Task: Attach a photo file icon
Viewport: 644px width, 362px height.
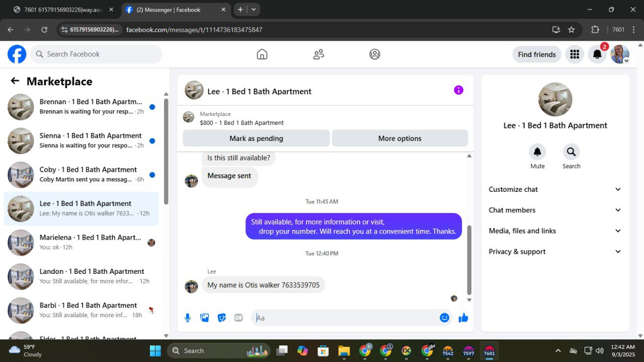Action: click(x=205, y=318)
